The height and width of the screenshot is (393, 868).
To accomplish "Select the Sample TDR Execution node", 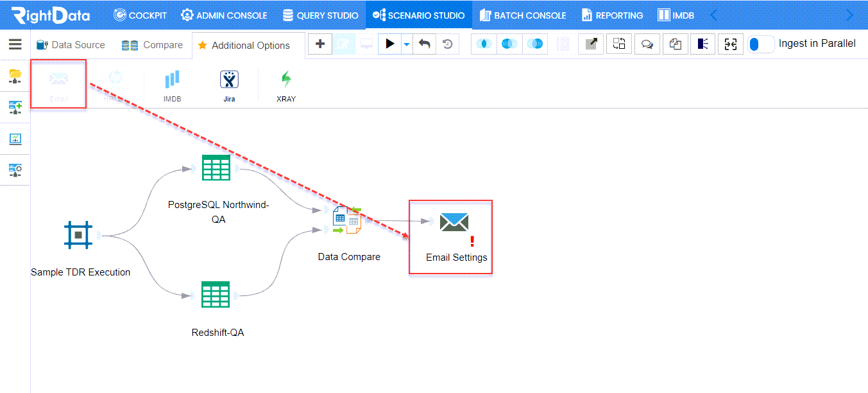I will pos(78,235).
